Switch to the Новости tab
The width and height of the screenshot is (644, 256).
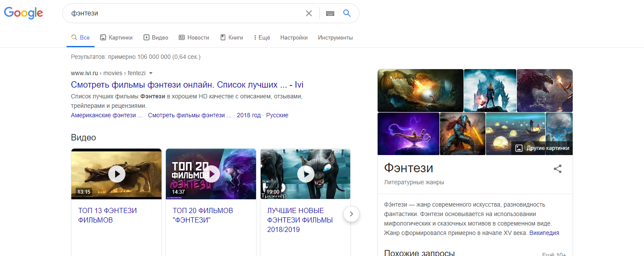pyautogui.click(x=194, y=38)
